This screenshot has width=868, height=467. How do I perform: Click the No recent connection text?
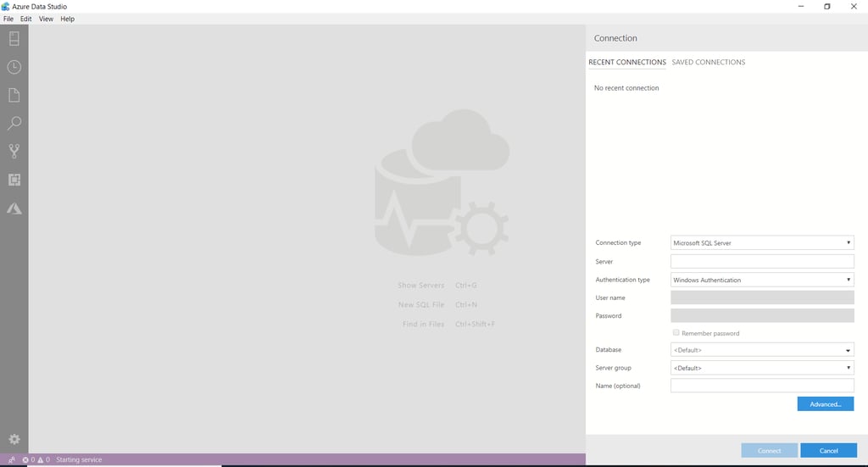626,88
